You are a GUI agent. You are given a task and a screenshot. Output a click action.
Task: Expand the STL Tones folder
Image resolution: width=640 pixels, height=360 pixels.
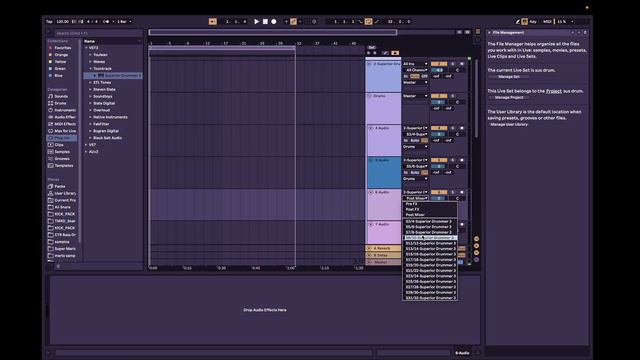pyautogui.click(x=90, y=82)
